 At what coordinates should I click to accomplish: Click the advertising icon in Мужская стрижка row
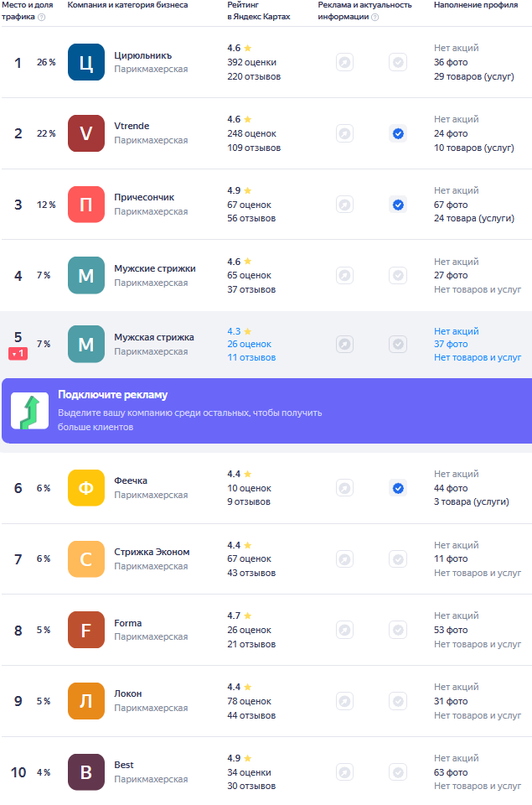[344, 344]
